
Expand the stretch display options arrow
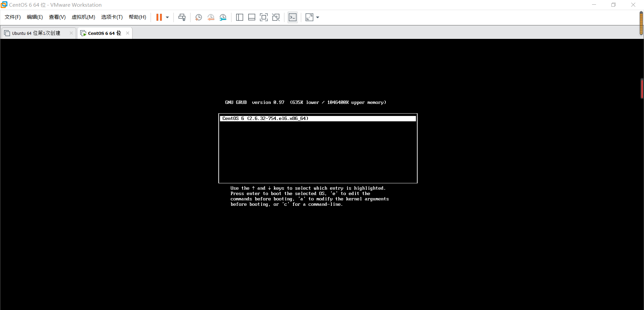[x=318, y=17]
